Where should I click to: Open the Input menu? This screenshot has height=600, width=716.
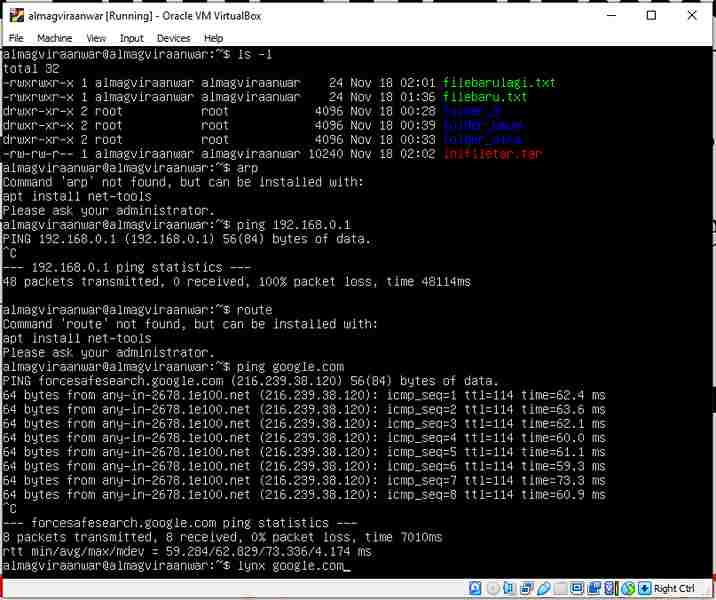pyautogui.click(x=132, y=38)
